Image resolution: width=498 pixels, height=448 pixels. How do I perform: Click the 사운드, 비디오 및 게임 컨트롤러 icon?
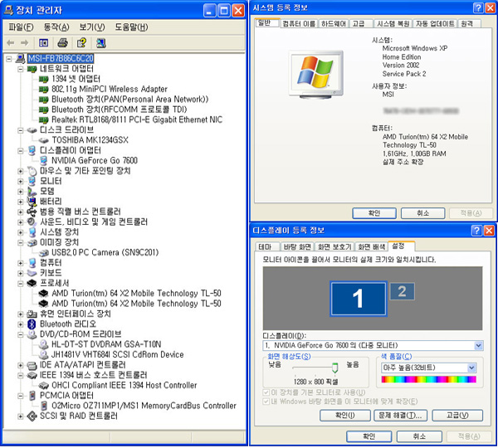click(32, 222)
